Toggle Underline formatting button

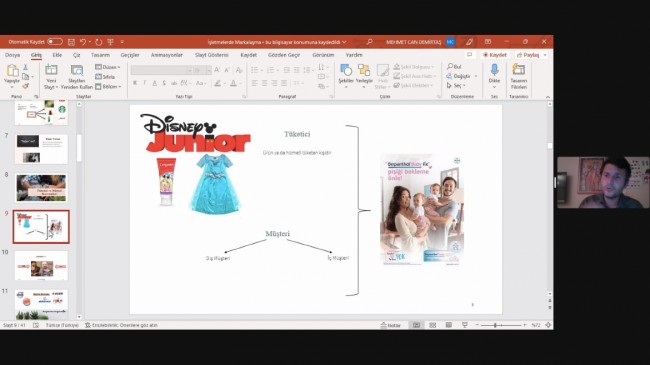point(154,83)
